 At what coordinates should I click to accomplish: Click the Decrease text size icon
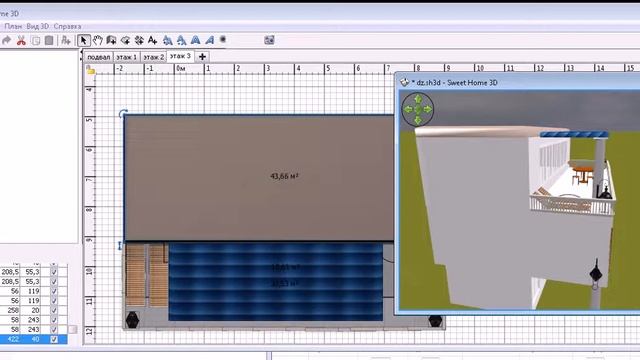click(x=182, y=40)
